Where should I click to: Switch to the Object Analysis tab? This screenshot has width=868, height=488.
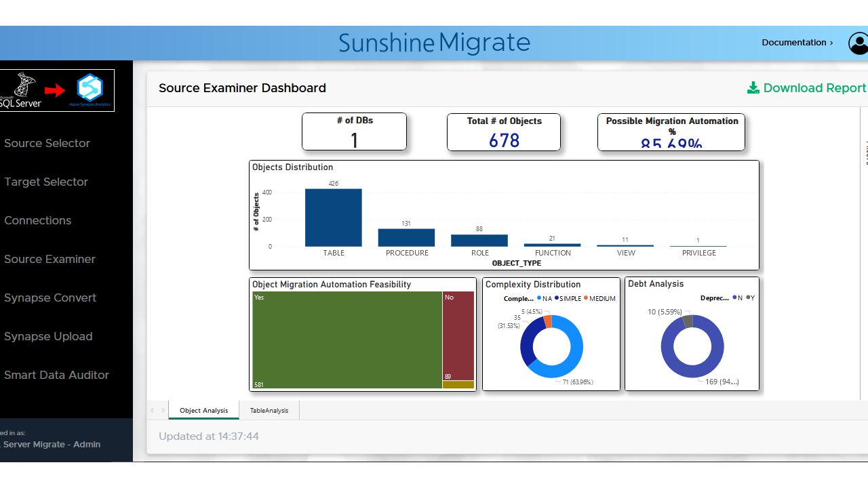203,410
